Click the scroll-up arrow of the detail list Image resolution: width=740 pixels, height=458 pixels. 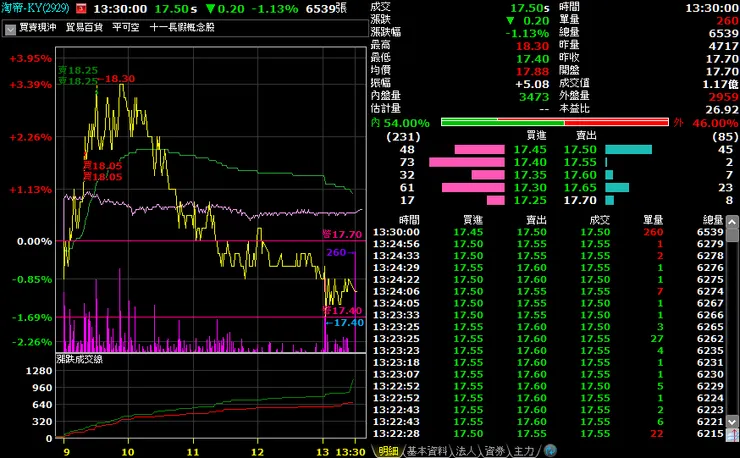[732, 221]
